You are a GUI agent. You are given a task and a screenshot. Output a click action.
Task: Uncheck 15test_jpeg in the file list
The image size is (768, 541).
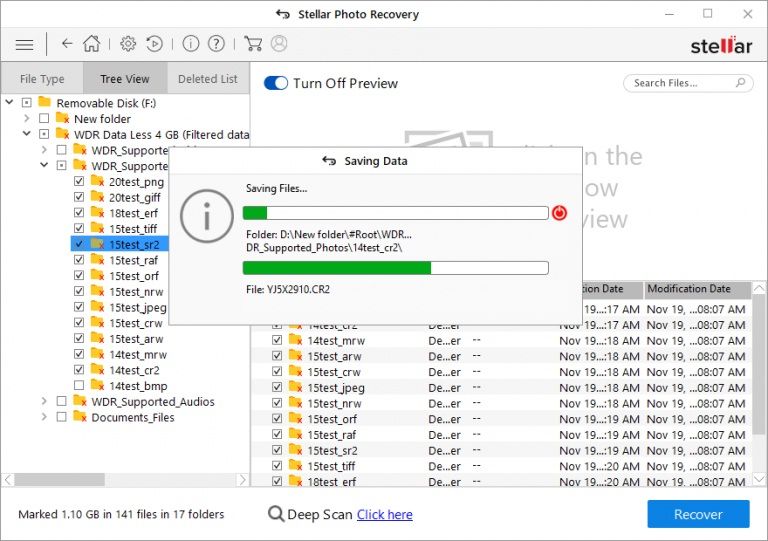pos(277,387)
